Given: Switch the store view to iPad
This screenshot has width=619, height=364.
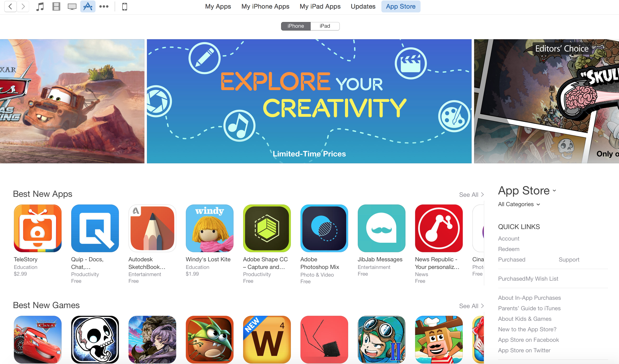Looking at the screenshot, I should point(325,26).
